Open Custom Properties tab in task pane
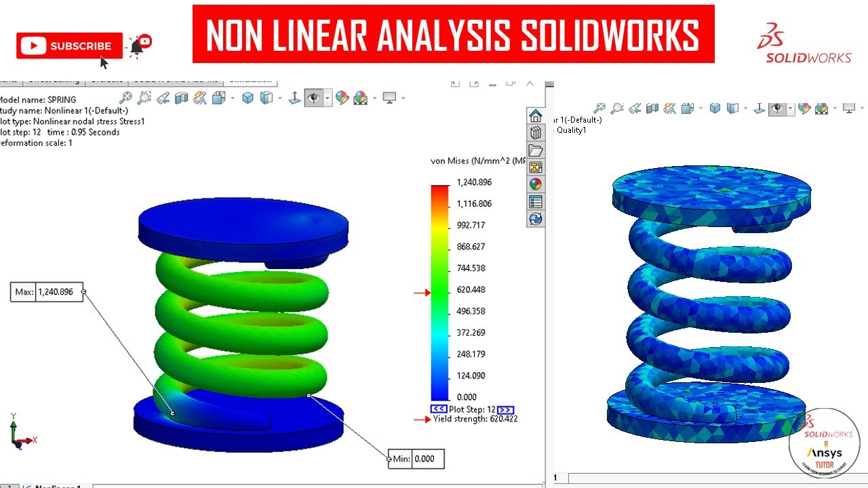The image size is (868, 488). point(536,201)
